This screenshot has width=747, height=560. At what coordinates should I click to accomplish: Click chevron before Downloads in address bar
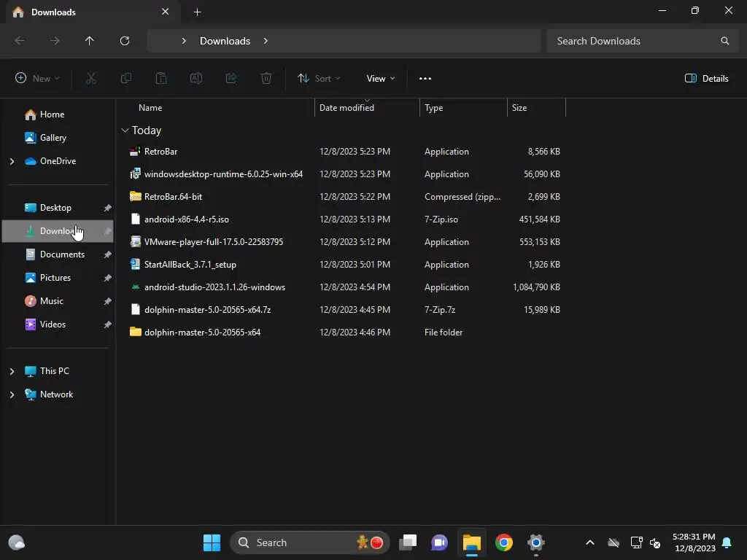pos(184,41)
